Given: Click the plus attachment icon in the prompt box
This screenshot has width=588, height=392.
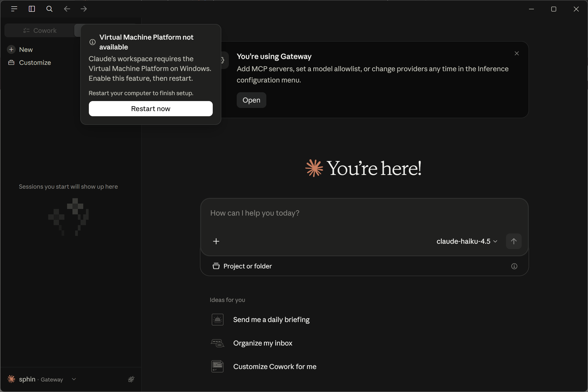Looking at the screenshot, I should click(x=216, y=241).
